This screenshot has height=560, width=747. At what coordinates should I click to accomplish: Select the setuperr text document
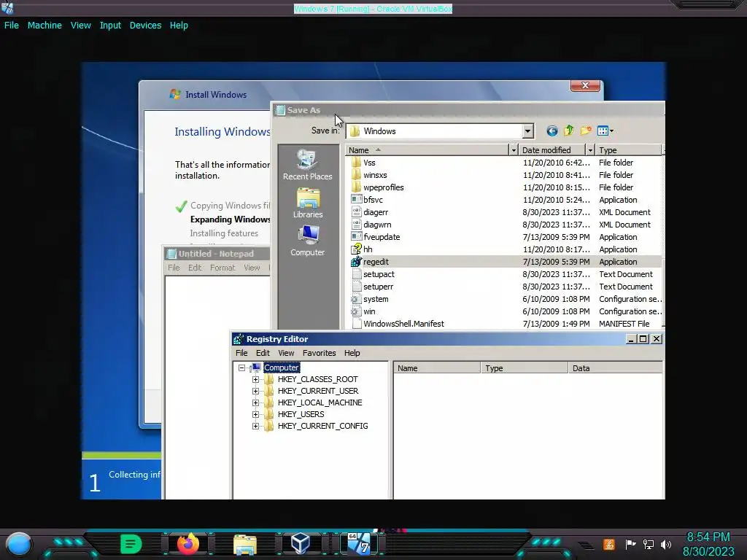coord(379,286)
